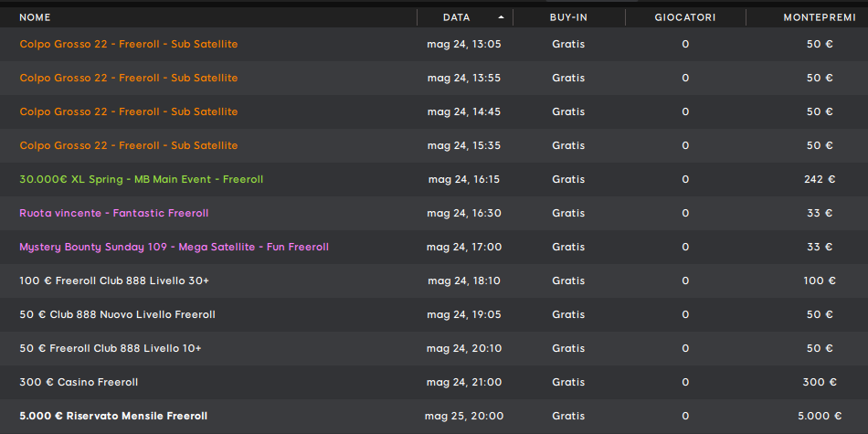
Task: Sort tournaments by NOME column
Action: point(35,17)
